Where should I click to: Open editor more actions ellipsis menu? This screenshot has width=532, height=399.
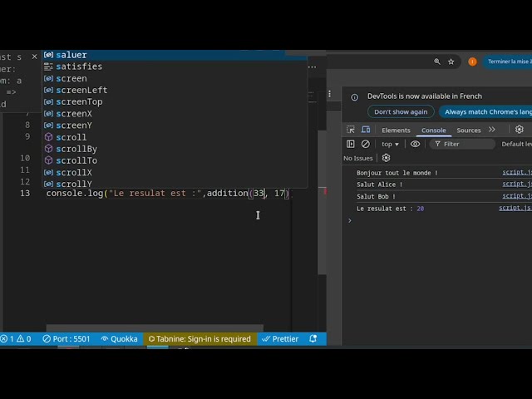tap(313, 66)
